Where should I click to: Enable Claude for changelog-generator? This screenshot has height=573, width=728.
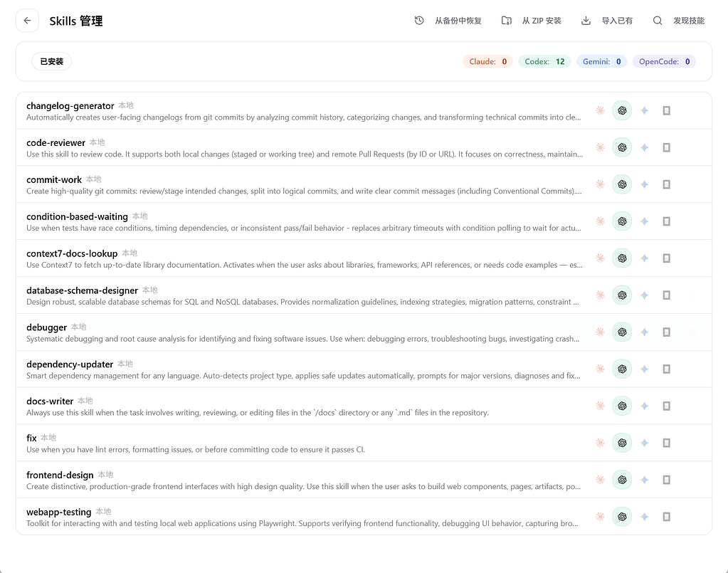tap(601, 110)
